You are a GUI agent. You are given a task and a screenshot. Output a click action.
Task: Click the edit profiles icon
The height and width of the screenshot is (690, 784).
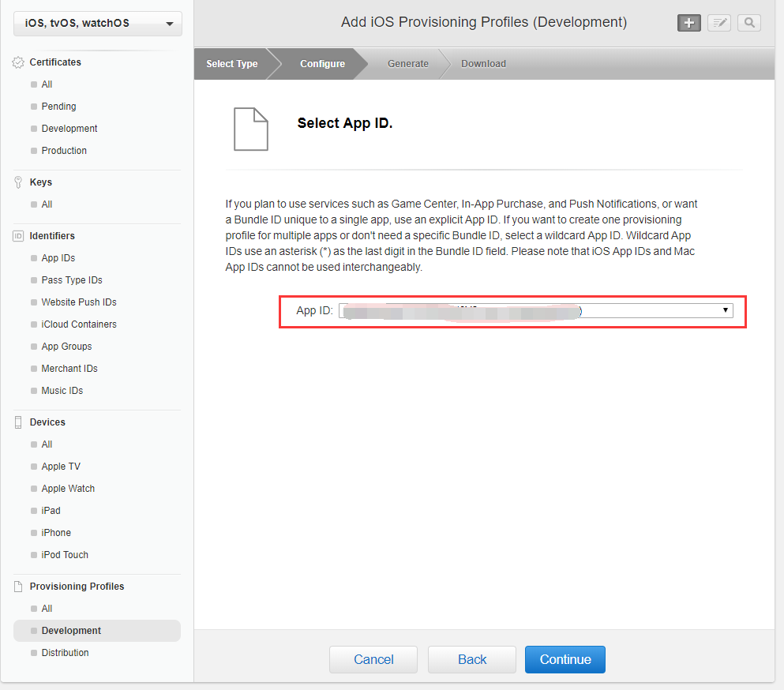pos(719,23)
